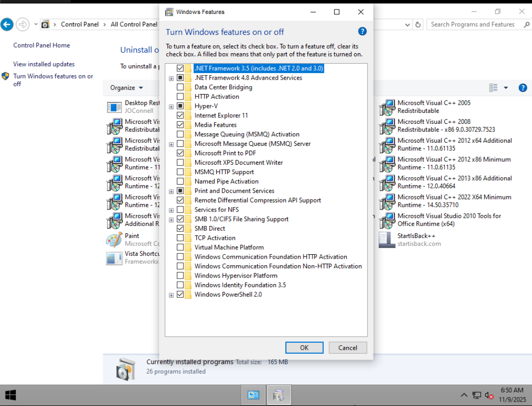Click the Microsoft Visual C++ 2005 Redistributable icon

(x=387, y=107)
